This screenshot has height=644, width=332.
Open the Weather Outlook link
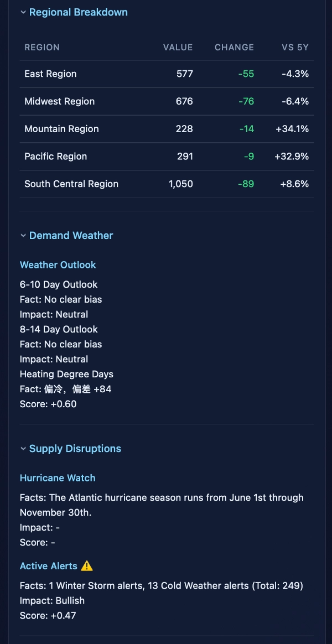58,265
